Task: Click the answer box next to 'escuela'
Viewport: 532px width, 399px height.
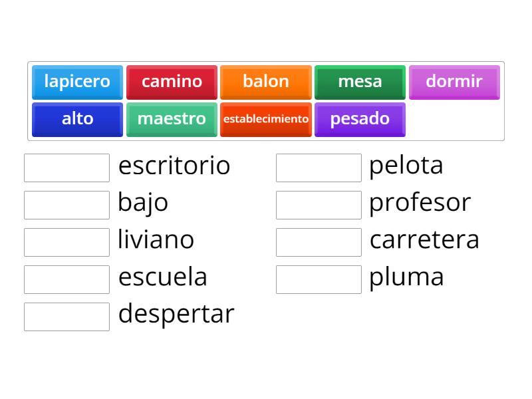Action: click(66, 279)
